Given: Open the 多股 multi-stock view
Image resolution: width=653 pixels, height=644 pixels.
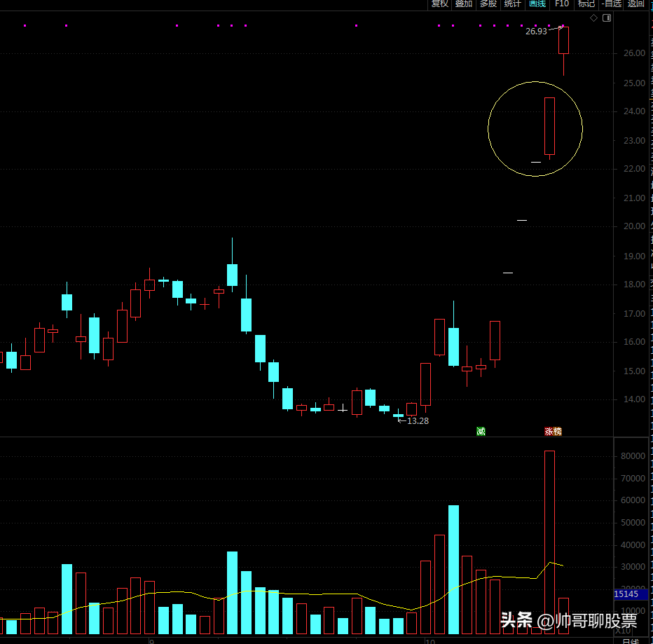Looking at the screenshot, I should pos(488,4).
